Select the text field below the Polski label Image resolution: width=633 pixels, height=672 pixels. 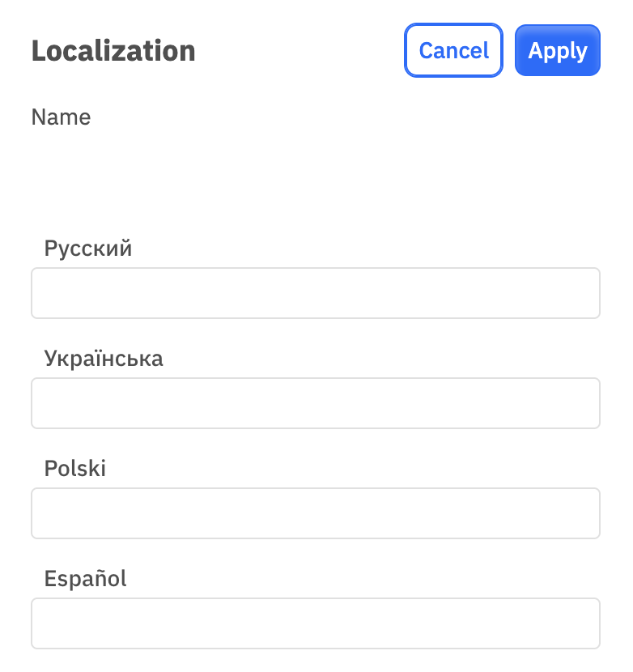tap(316, 513)
